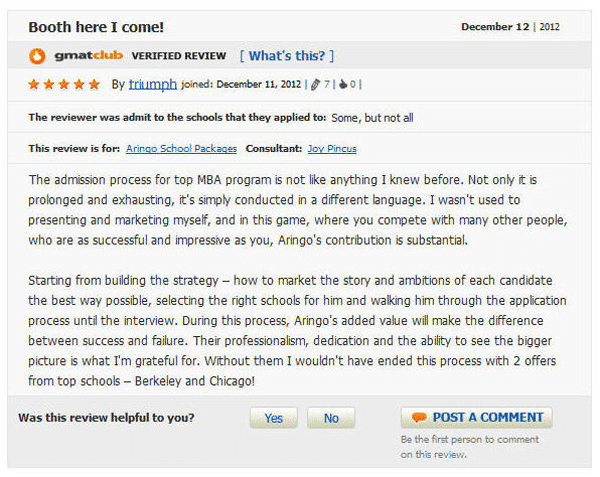Click the second orange rating star
The height and width of the screenshot is (477, 600).
point(49,84)
